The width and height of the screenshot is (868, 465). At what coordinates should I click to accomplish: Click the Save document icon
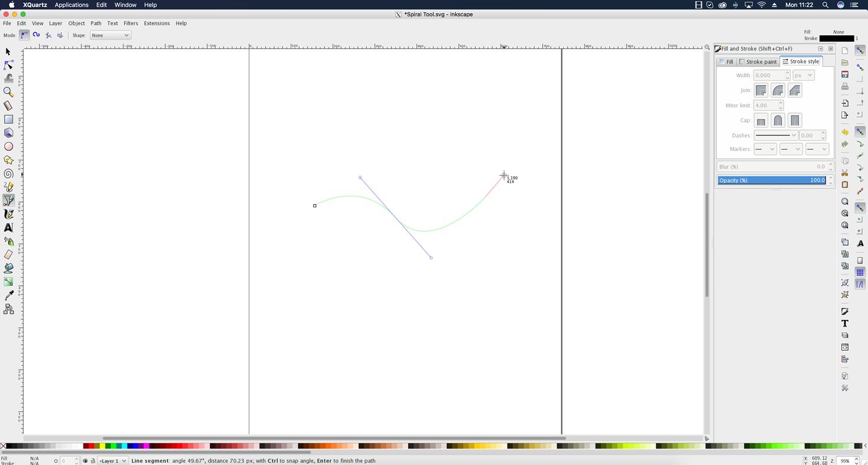pyautogui.click(x=844, y=74)
